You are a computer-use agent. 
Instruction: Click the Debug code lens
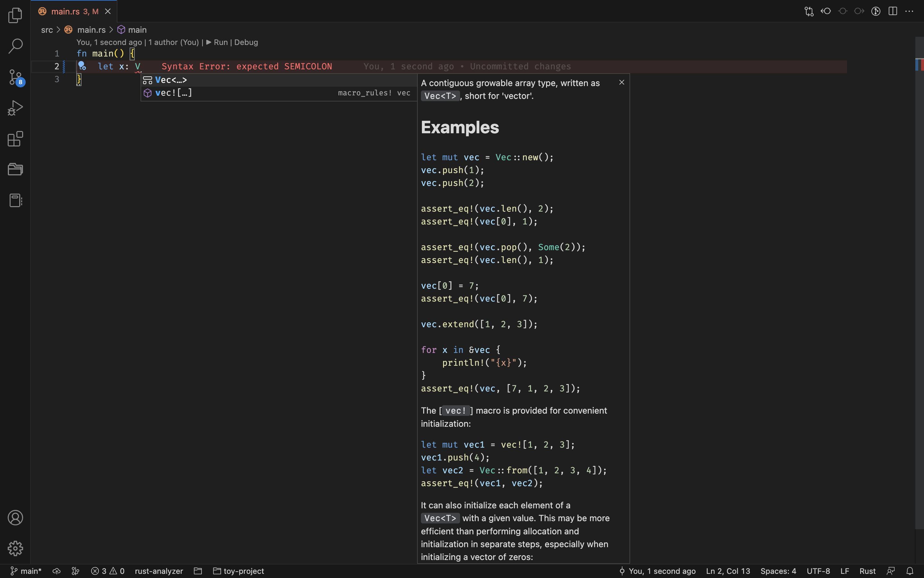(246, 42)
